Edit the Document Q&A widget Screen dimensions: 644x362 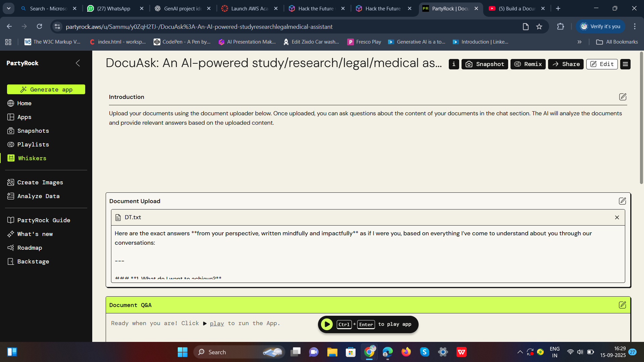coord(622,305)
